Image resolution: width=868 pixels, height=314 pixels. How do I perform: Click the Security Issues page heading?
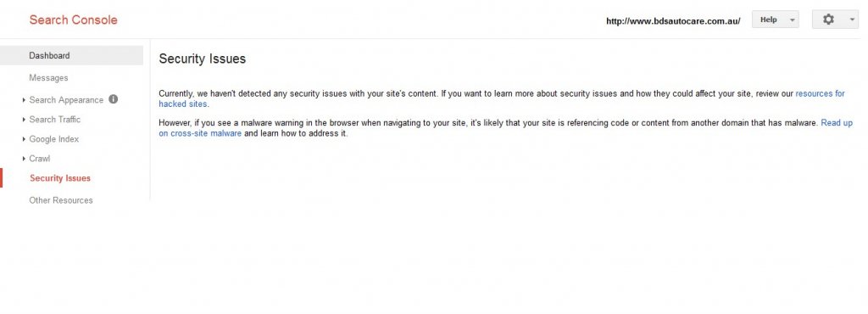[x=202, y=59]
